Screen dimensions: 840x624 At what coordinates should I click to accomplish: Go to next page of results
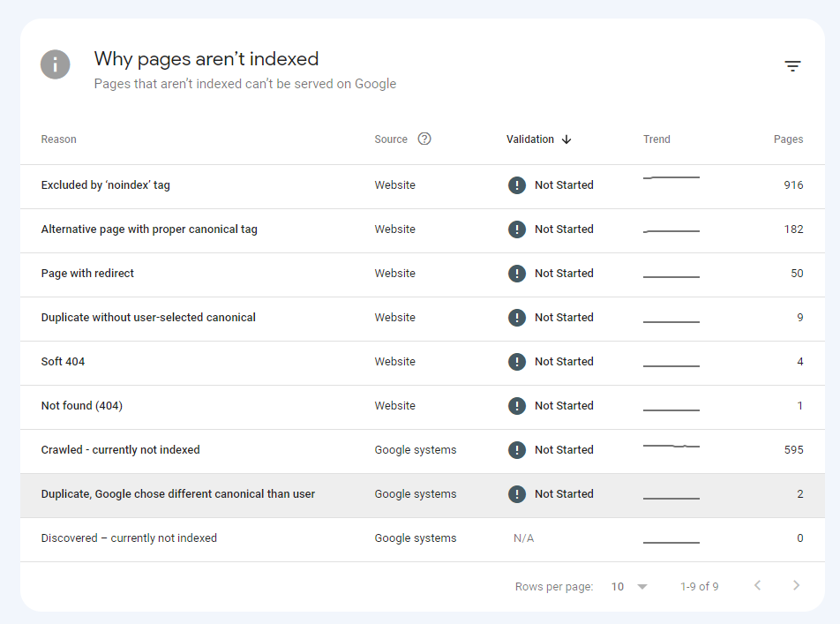pos(796,585)
